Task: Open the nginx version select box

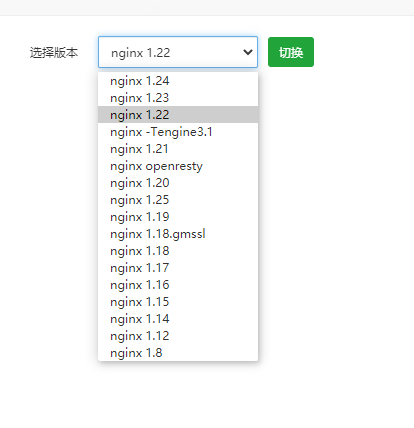Action: point(178,52)
